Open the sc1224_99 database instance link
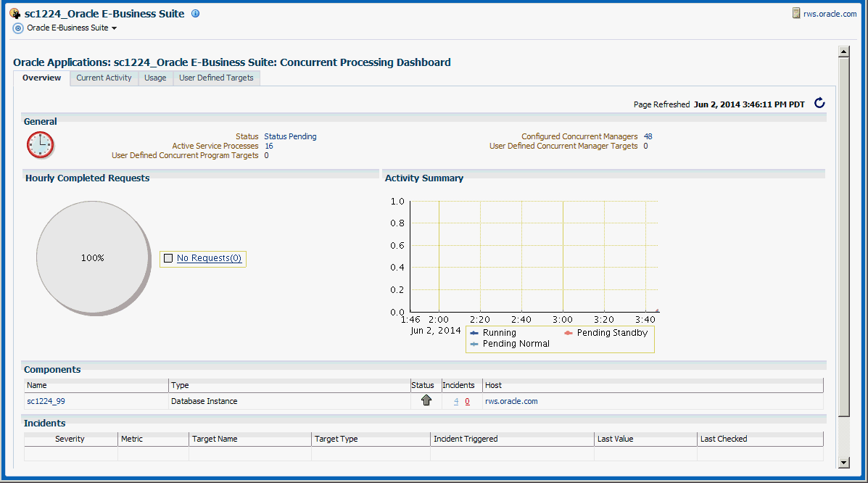 46,401
